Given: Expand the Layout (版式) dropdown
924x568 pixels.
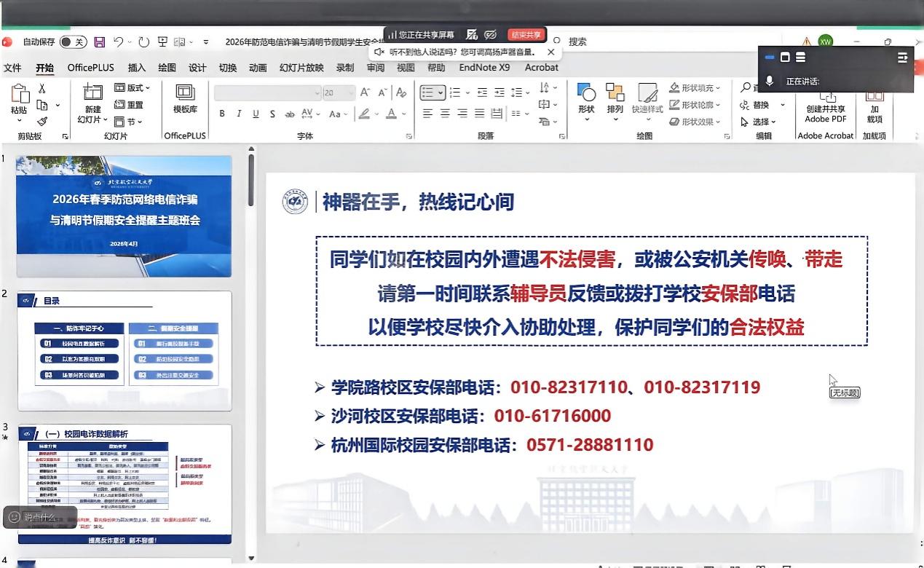Looking at the screenshot, I should point(133,88).
